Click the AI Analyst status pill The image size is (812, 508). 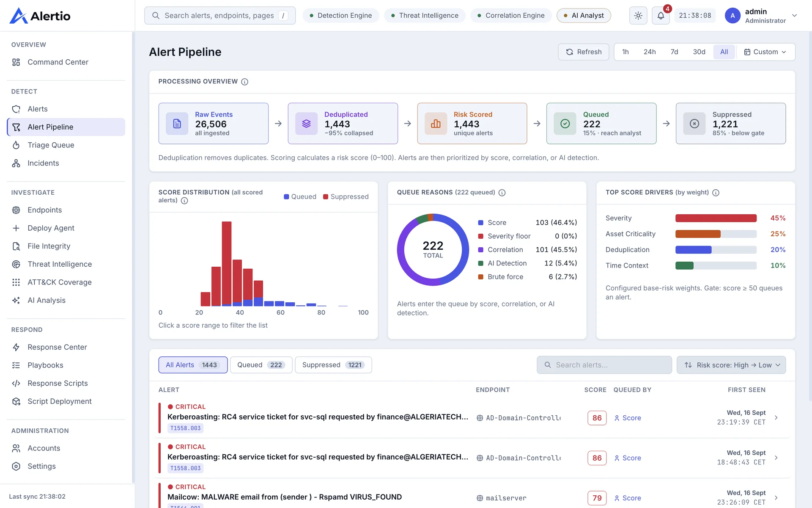tap(584, 16)
